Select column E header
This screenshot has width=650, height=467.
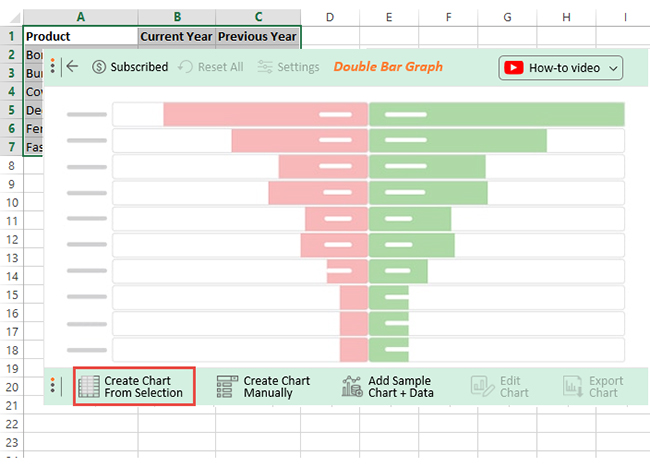click(389, 17)
